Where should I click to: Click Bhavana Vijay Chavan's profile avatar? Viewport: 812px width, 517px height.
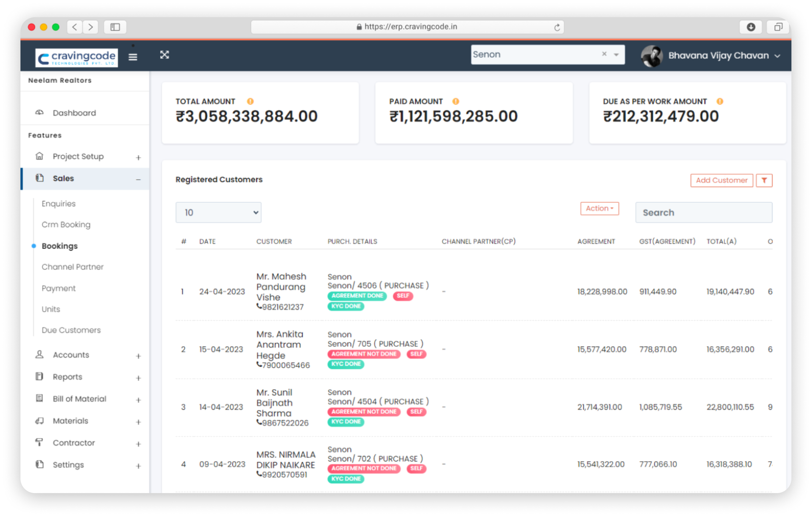pyautogui.click(x=652, y=56)
